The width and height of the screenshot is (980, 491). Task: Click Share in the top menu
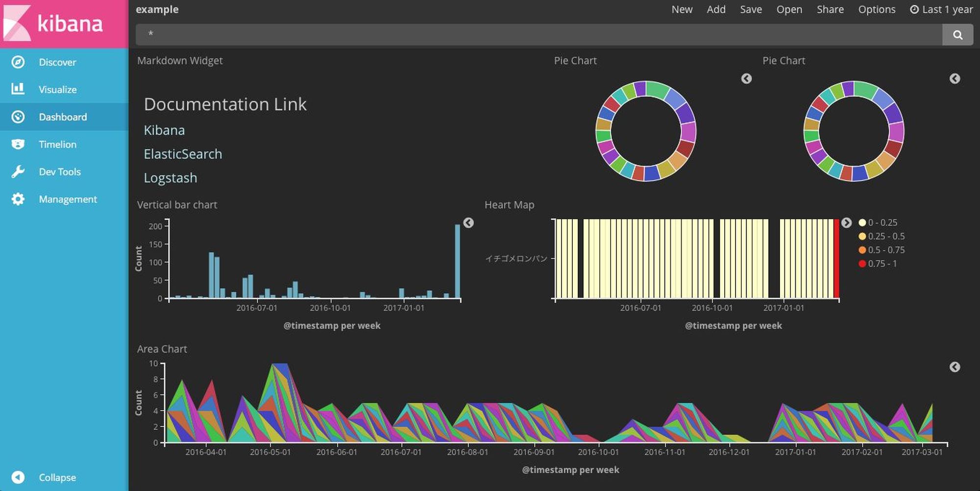(830, 9)
